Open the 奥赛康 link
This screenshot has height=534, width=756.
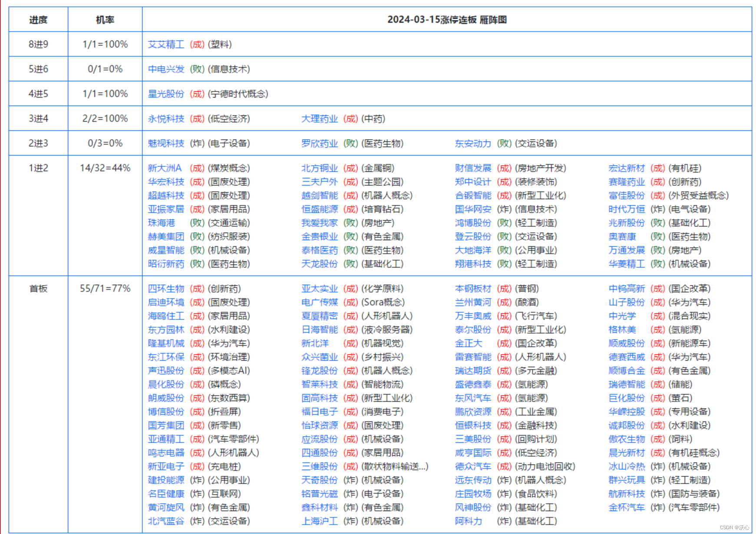click(622, 236)
